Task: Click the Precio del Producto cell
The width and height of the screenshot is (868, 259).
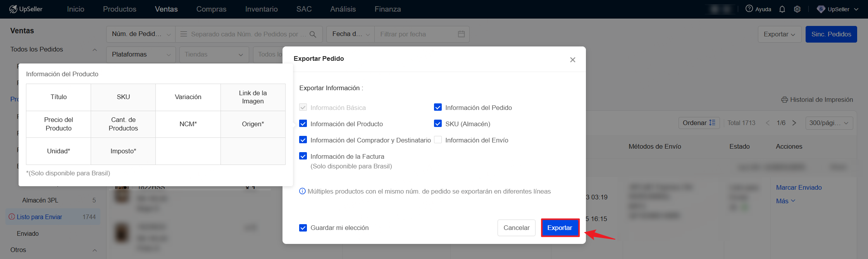Action: [59, 124]
